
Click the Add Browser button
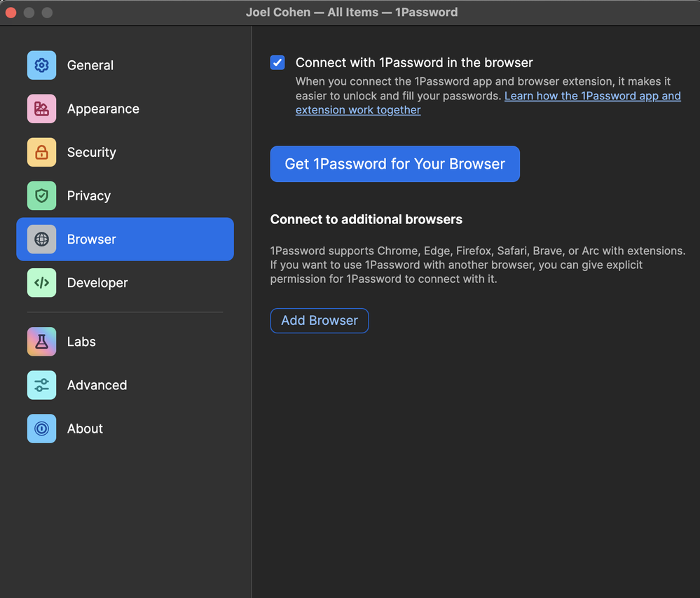(x=320, y=321)
